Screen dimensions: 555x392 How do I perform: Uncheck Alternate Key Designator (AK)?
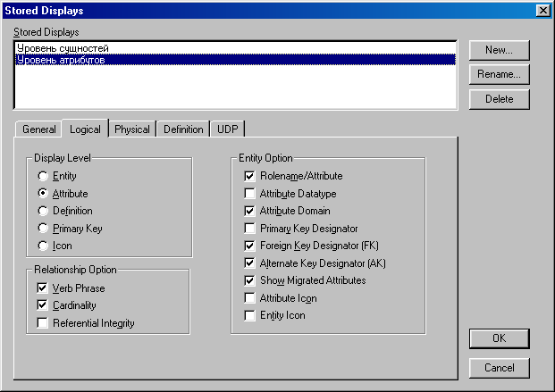249,263
